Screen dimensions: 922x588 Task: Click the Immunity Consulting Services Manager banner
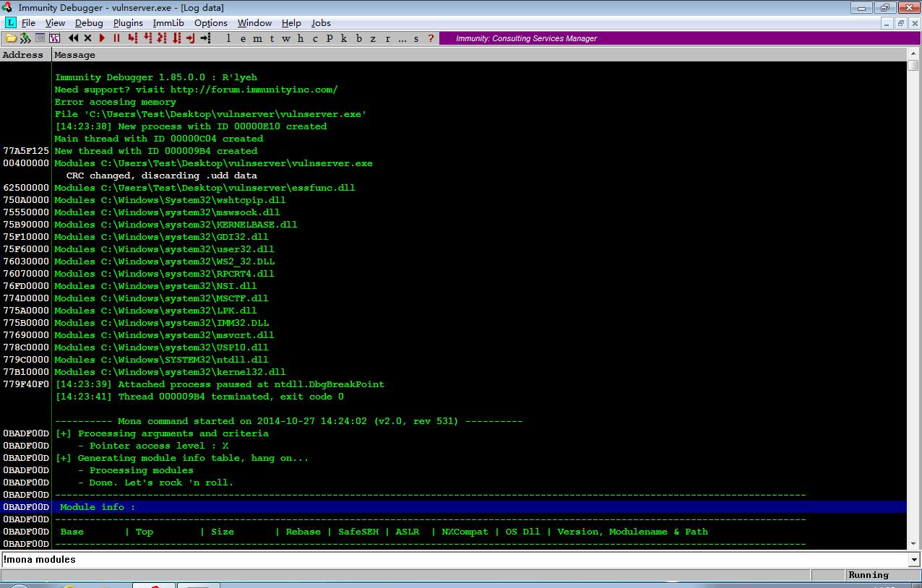click(x=680, y=38)
